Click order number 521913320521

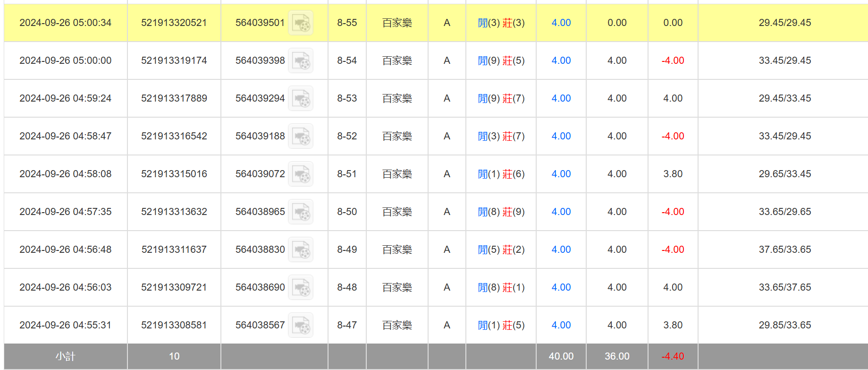tap(174, 23)
